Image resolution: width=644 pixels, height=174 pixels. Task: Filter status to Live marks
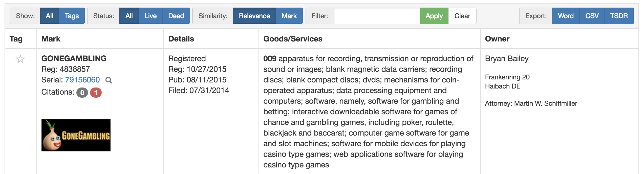pos(151,16)
